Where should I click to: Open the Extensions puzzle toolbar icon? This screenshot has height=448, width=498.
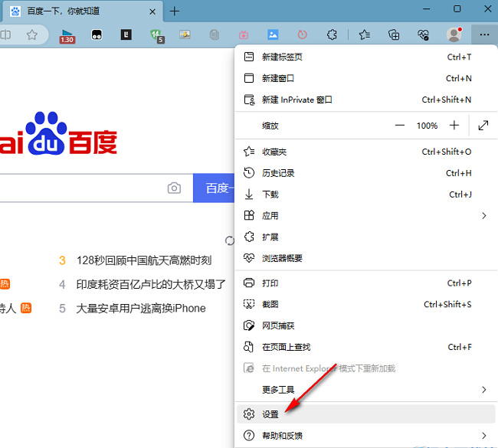click(332, 34)
